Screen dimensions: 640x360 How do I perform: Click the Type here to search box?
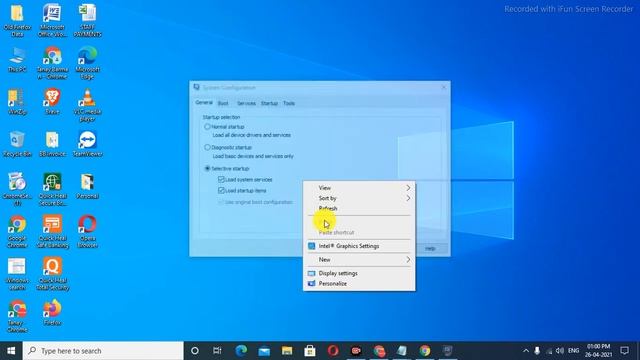click(103, 351)
